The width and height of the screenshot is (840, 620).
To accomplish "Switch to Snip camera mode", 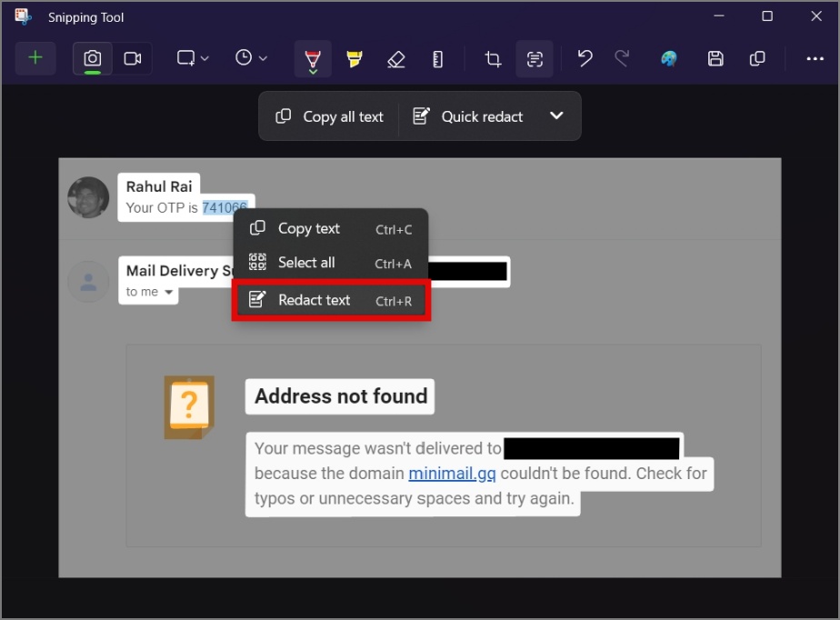I will (92, 58).
